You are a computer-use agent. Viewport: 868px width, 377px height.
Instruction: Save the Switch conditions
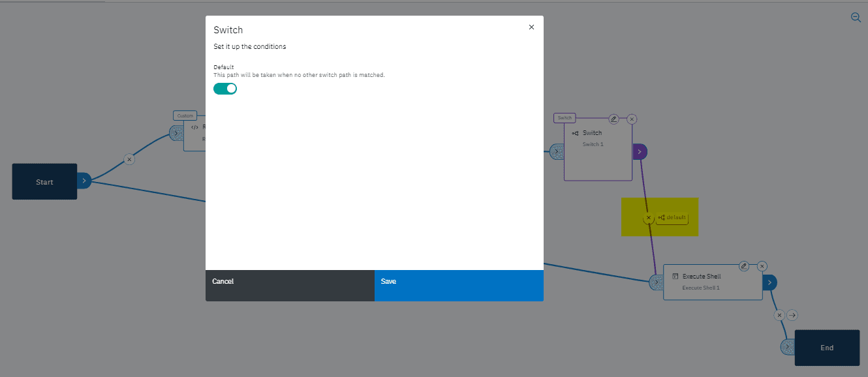point(459,286)
